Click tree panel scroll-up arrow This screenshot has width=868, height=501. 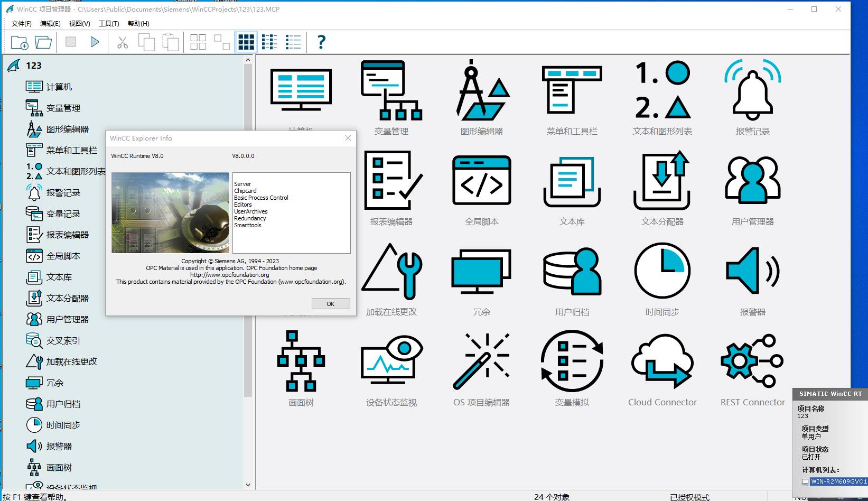248,60
